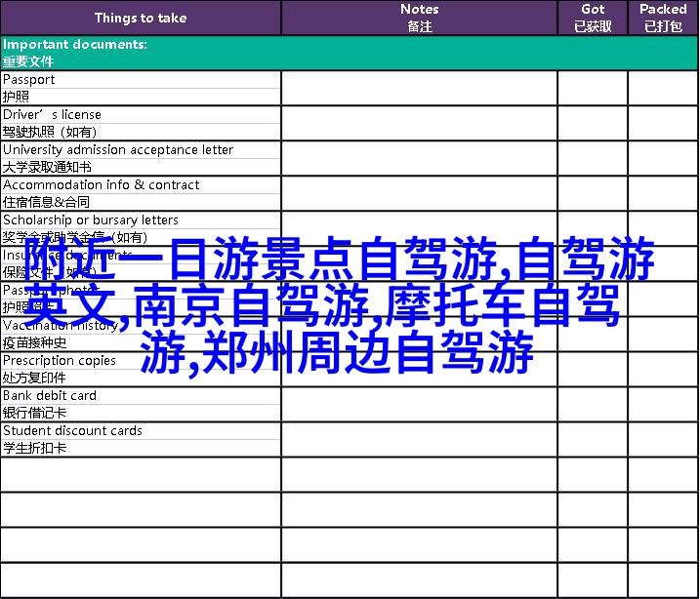Mark Got cell for Bank debit card
This screenshot has height=599, width=700.
tap(592, 404)
